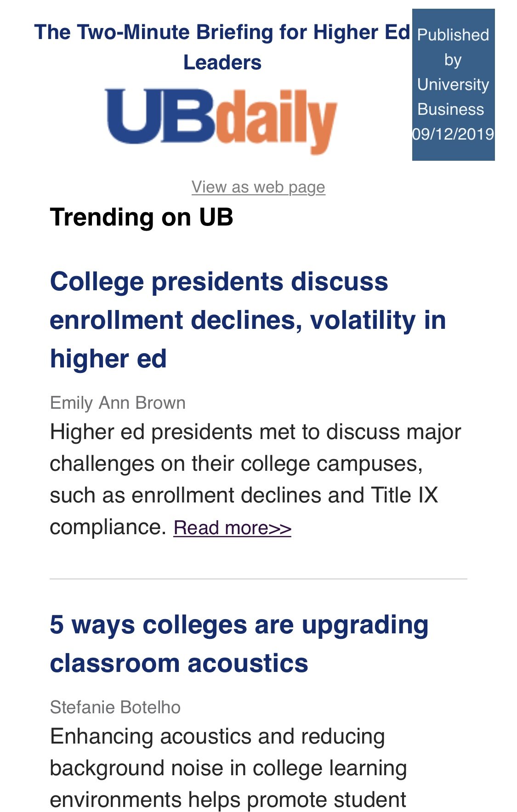
Task: Click the Higher ed presidents met summary paragraph
Action: [255, 479]
